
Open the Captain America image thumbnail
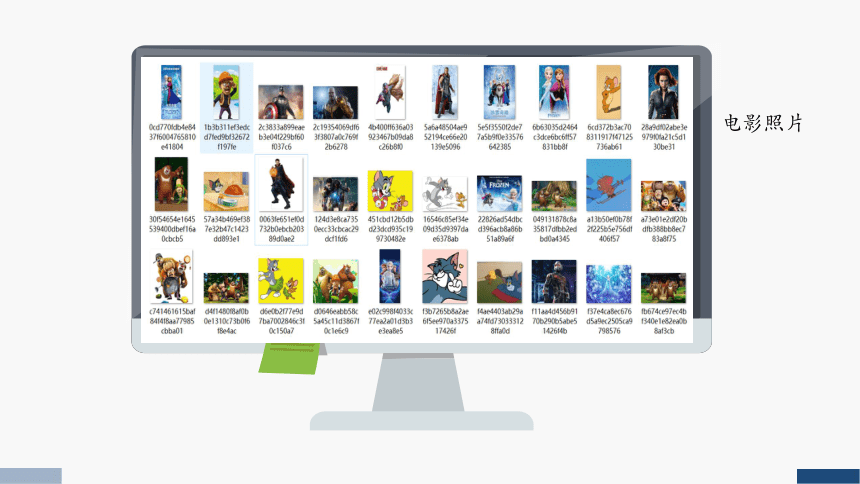tap(281, 102)
